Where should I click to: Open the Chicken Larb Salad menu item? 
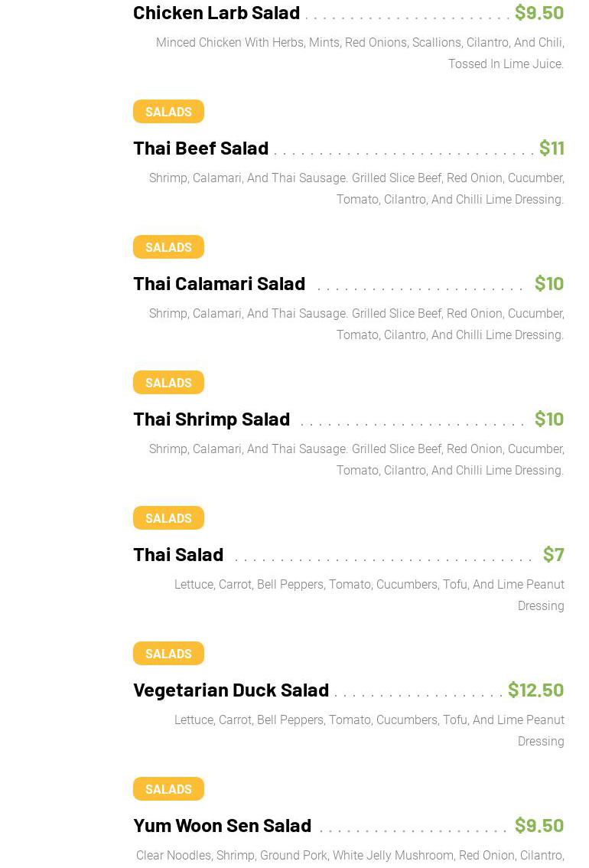pos(216,12)
